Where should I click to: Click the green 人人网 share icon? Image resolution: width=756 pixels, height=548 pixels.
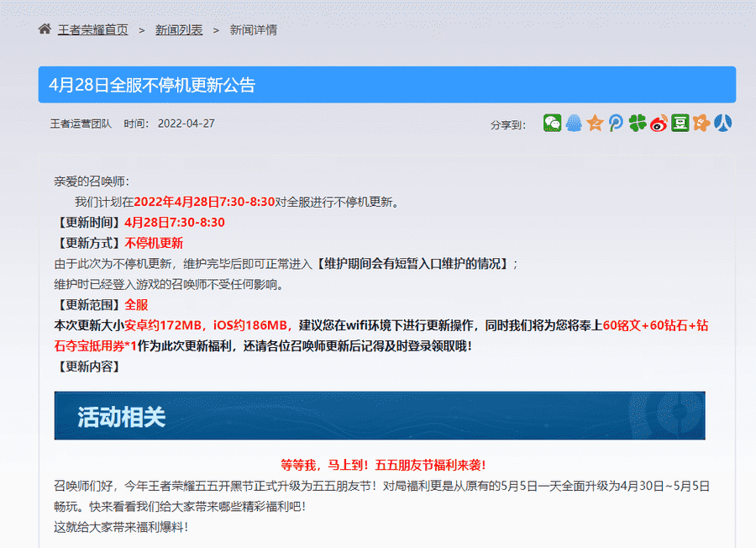click(679, 124)
